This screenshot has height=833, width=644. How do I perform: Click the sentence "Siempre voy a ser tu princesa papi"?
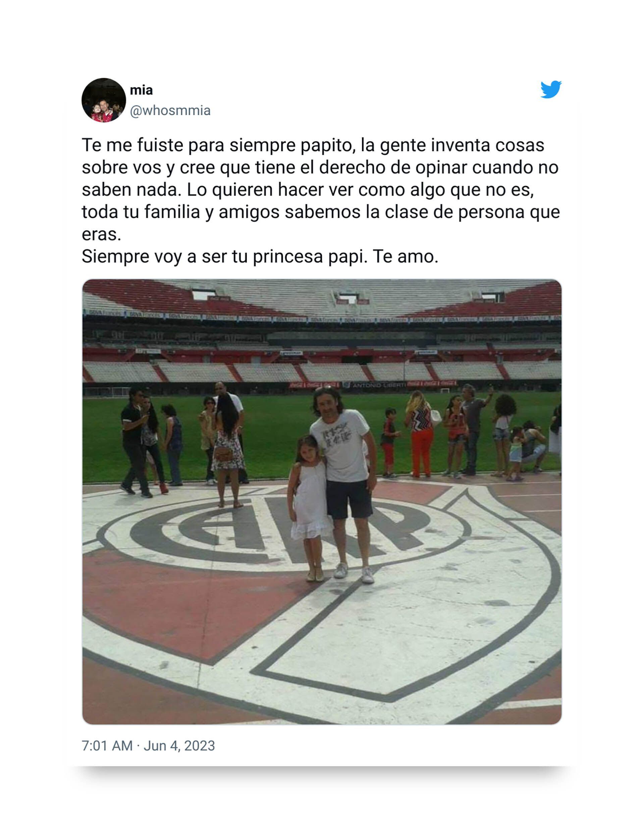[224, 257]
